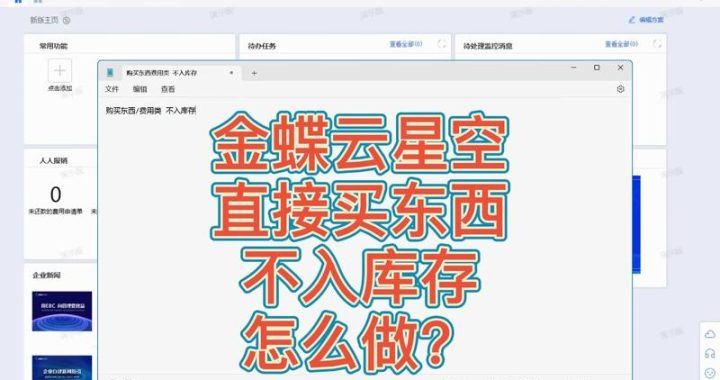Screen dimensions: 720x380
Task: Open Notepad settings gear
Action: [620, 89]
